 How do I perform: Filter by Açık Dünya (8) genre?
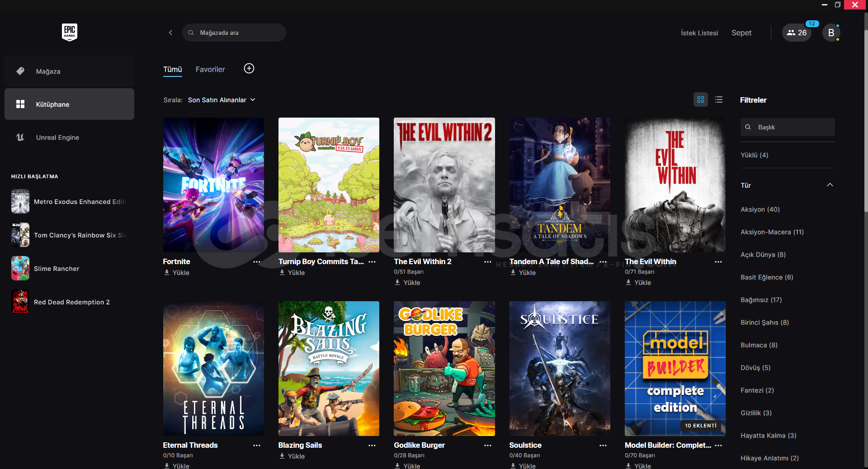(x=763, y=255)
